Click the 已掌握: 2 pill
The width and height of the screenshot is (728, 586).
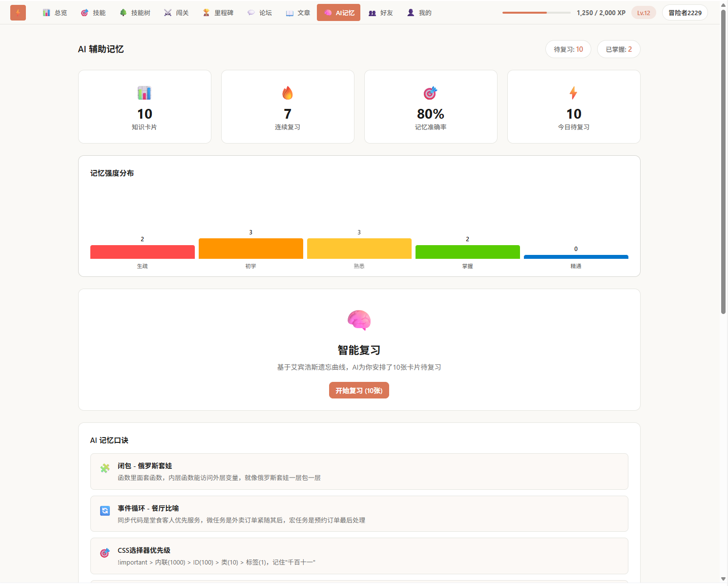pyautogui.click(x=619, y=49)
